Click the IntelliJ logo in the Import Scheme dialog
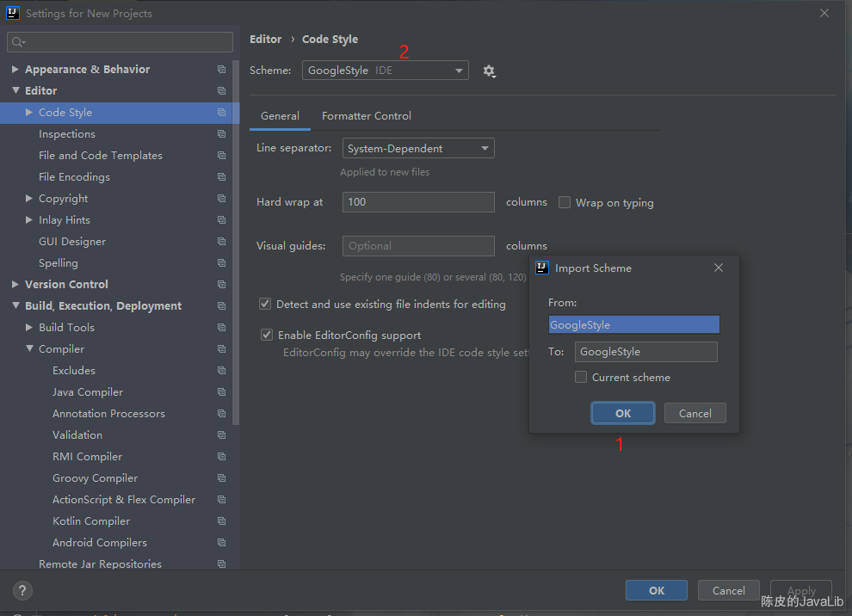This screenshot has width=852, height=616. (541, 268)
